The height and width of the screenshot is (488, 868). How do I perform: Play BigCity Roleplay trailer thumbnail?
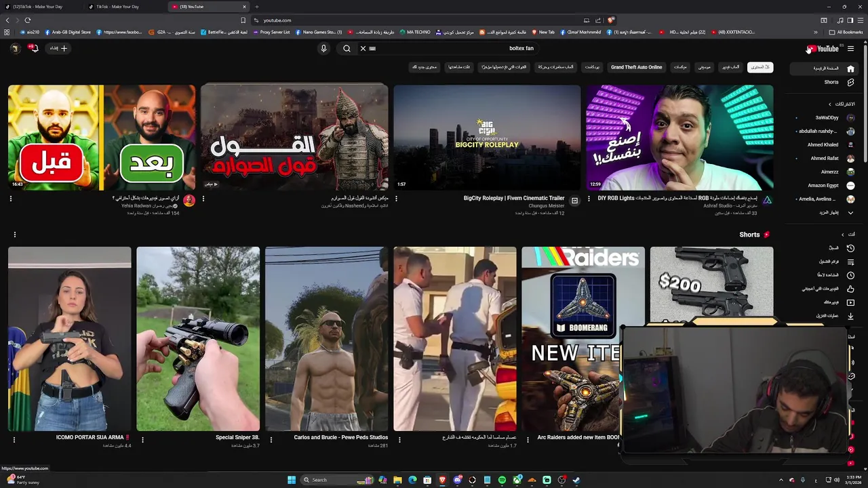coord(487,138)
